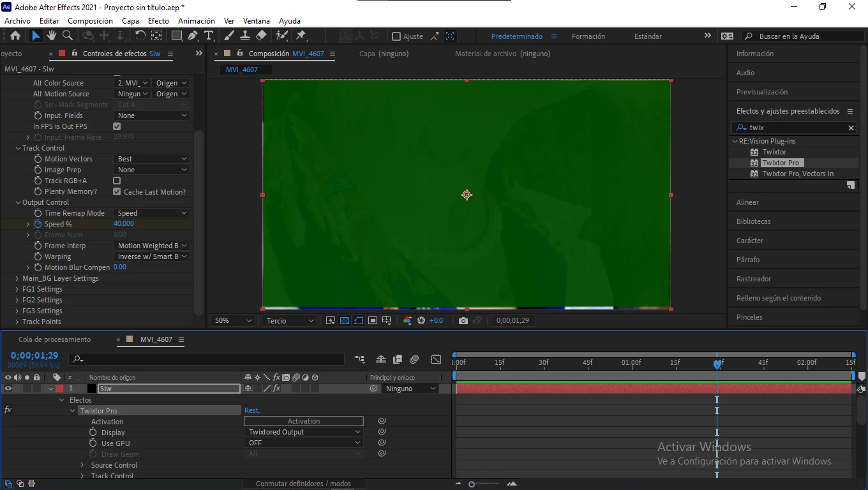Click the Activation button

point(304,421)
